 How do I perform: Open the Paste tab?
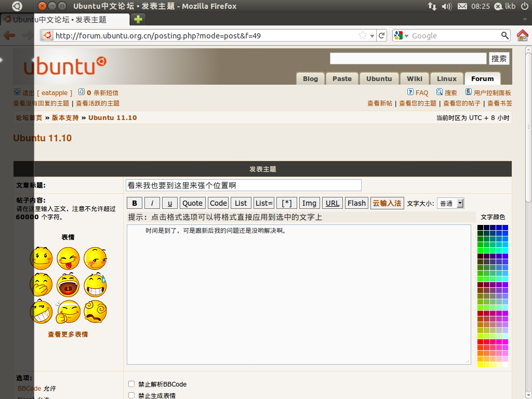pyautogui.click(x=342, y=79)
